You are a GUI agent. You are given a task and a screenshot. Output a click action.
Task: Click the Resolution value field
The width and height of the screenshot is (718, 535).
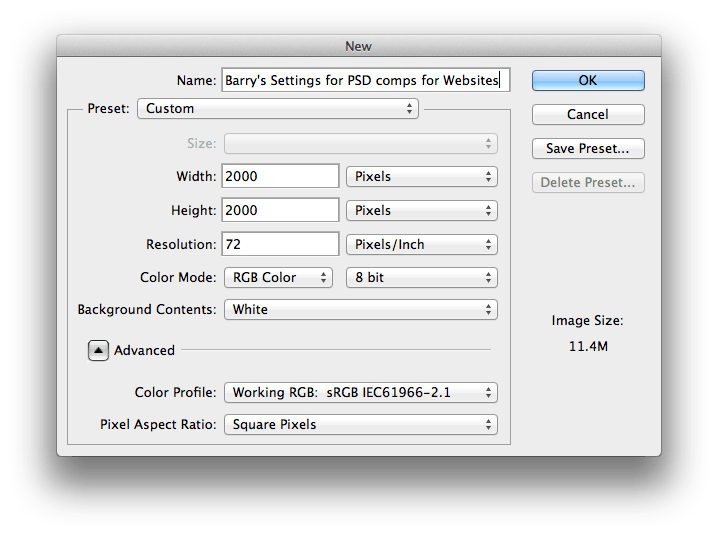point(280,244)
